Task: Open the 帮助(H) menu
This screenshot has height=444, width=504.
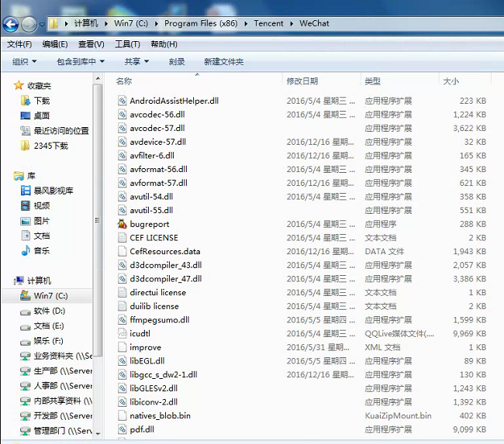Action: pos(164,44)
